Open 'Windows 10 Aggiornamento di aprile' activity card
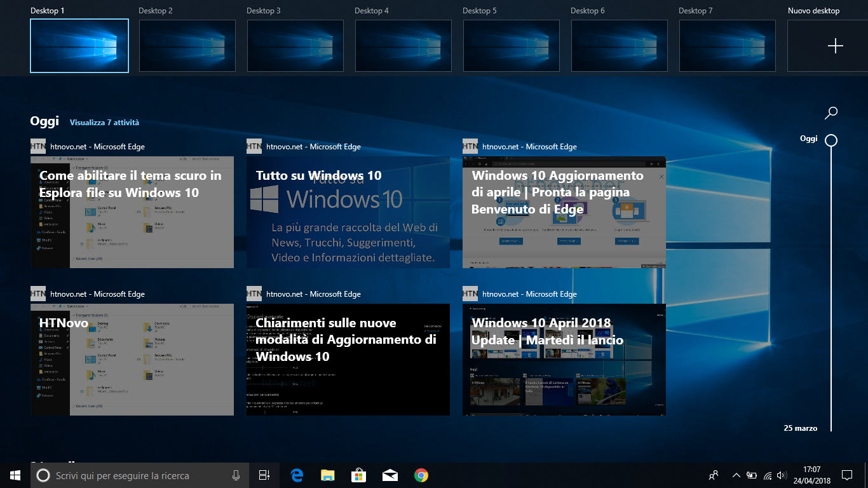 click(564, 212)
